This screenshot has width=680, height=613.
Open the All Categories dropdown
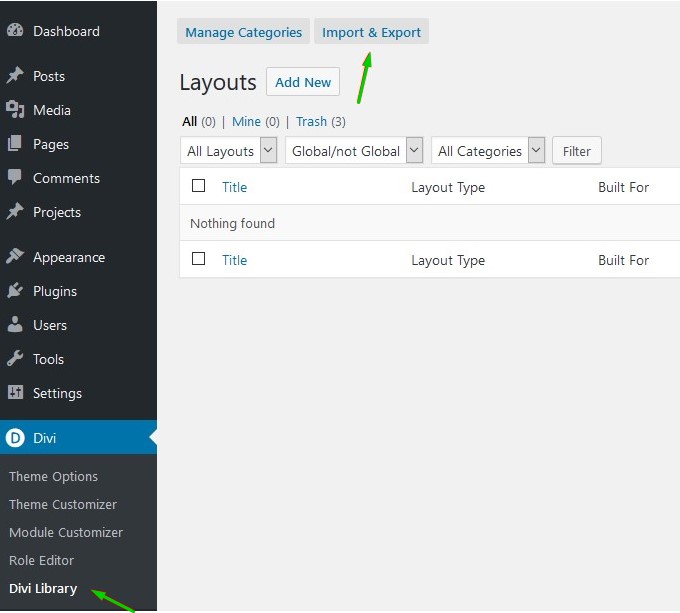coord(488,151)
